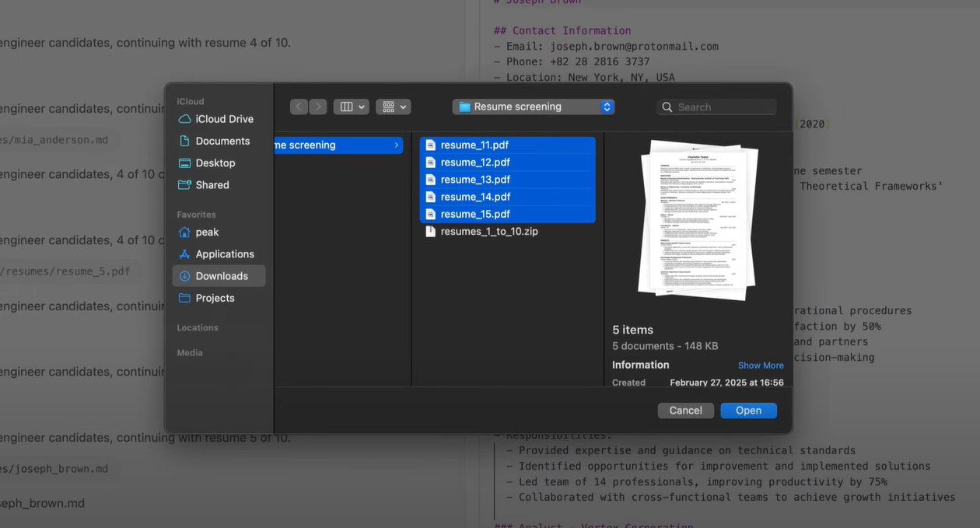Click the iCloud sidebar heading

pyautogui.click(x=191, y=101)
